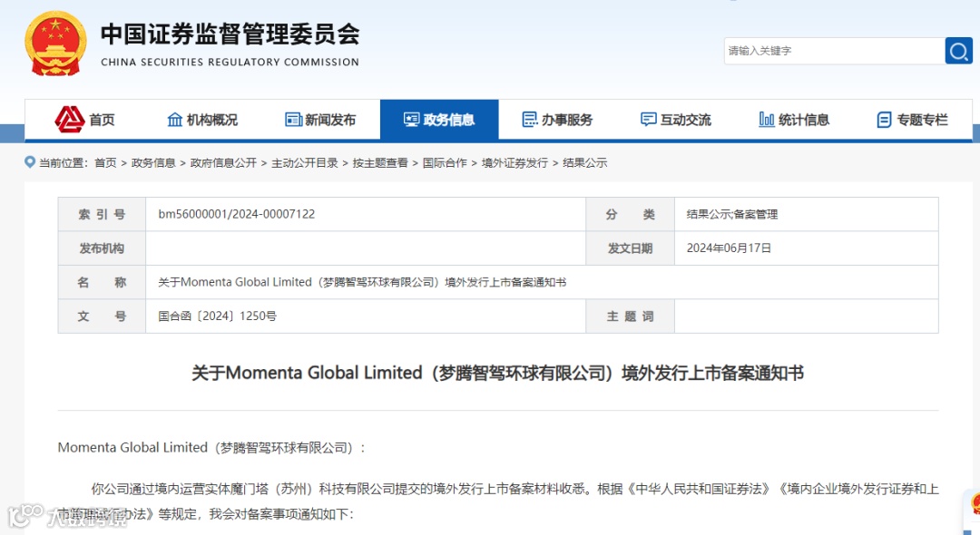Open the 首页 navigation tab
This screenshot has height=535, width=980.
(83, 119)
